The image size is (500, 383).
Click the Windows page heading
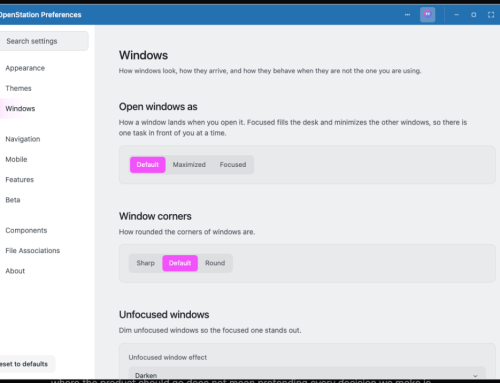tap(143, 55)
